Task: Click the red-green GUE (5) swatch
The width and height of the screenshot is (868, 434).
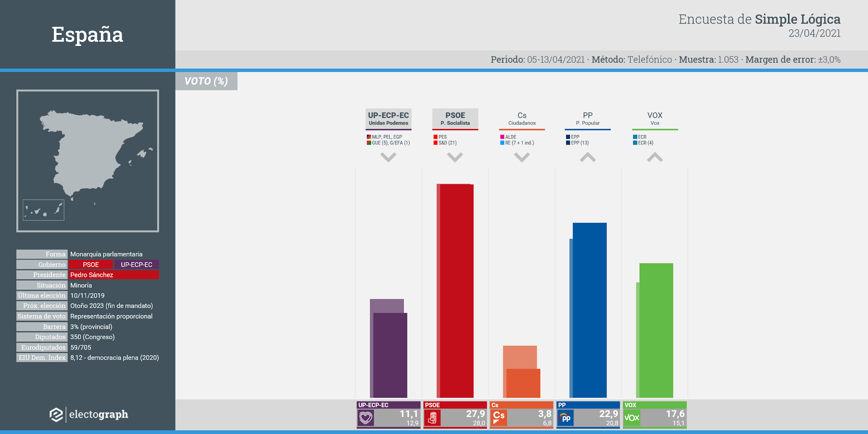Action: [369, 143]
